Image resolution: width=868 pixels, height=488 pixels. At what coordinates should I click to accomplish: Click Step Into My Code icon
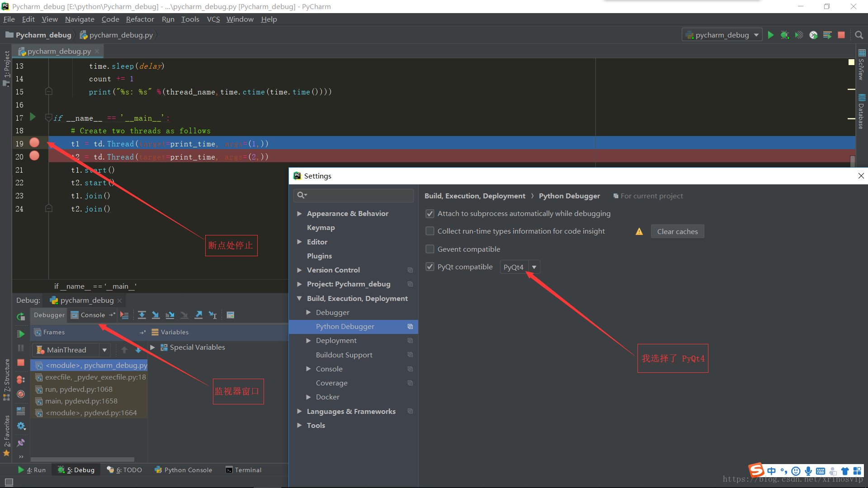pos(170,315)
